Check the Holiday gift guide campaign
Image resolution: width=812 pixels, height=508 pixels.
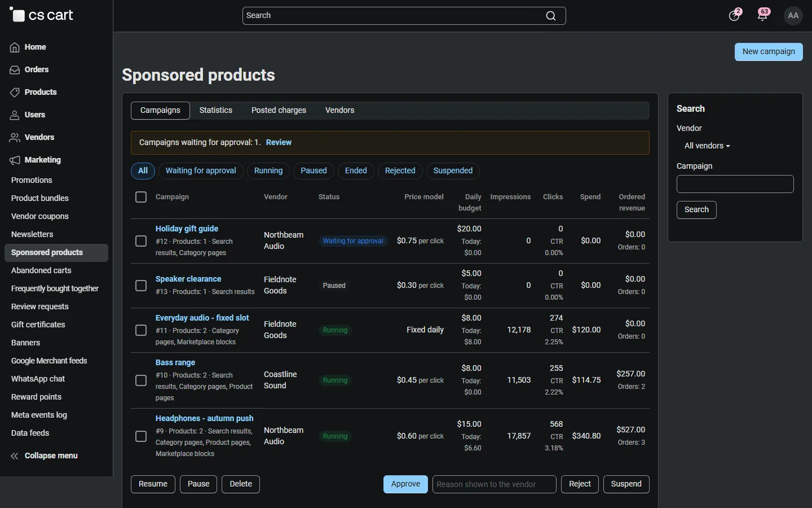coord(141,241)
